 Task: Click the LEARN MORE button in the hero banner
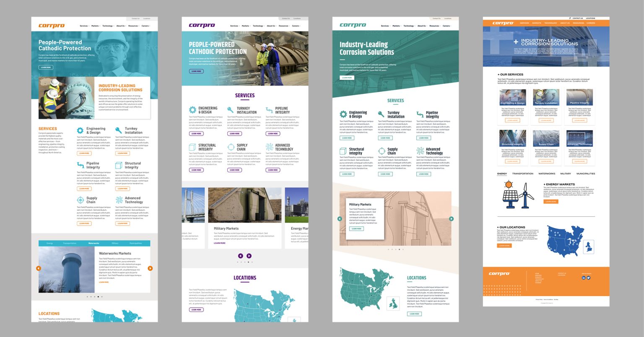point(45,67)
